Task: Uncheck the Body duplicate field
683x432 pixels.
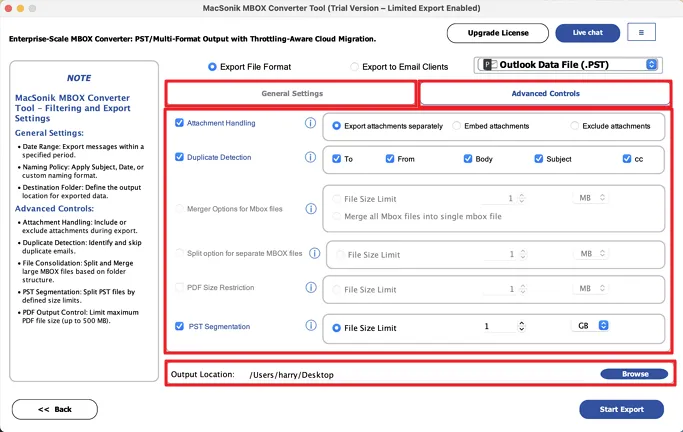Action: (468, 159)
